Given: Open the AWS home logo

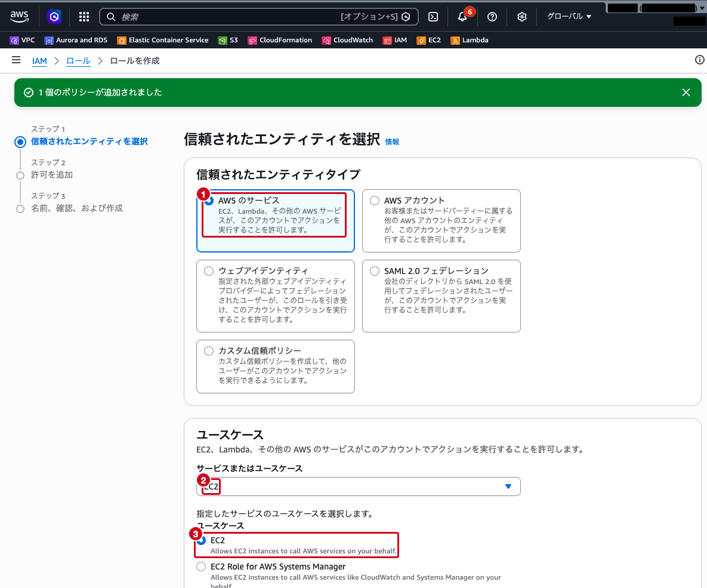Looking at the screenshot, I should tap(19, 17).
